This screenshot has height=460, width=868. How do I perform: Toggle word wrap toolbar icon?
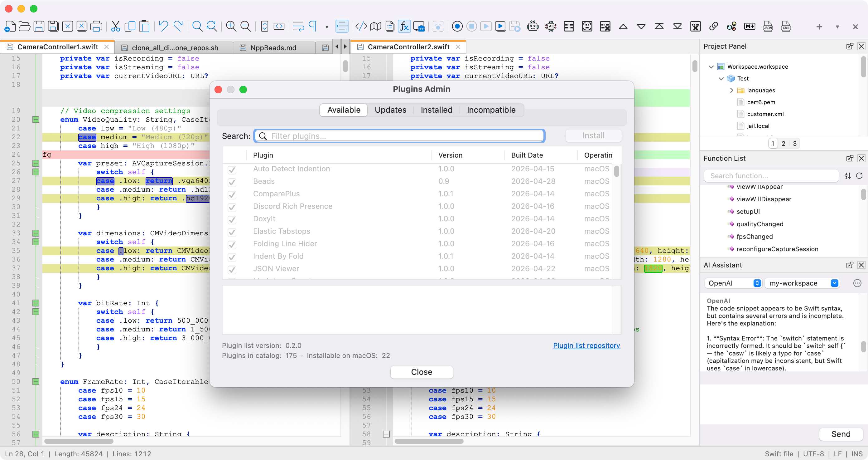(x=298, y=26)
